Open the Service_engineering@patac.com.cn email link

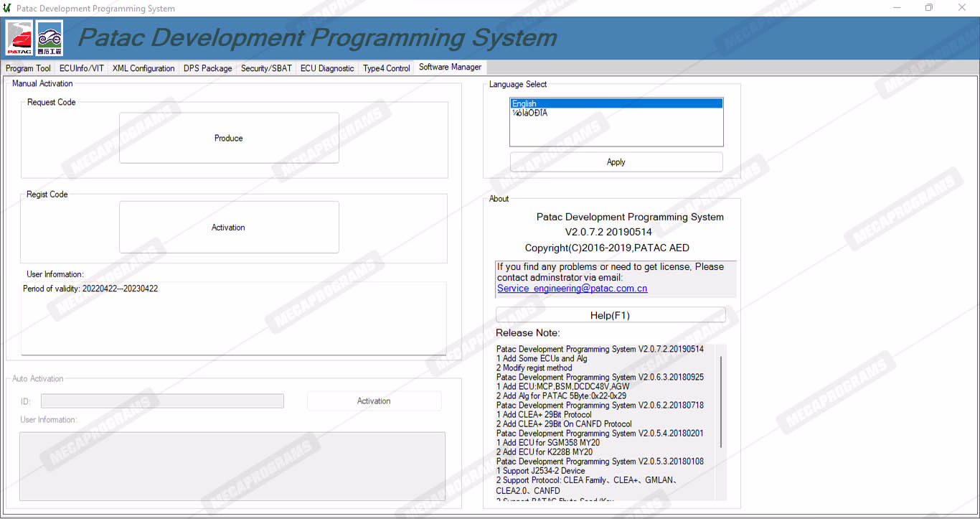pyautogui.click(x=572, y=289)
